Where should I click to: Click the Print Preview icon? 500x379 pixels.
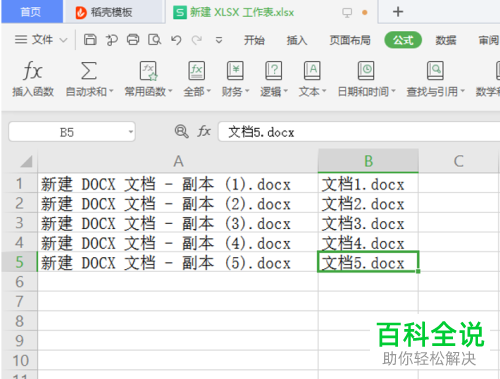pos(155,40)
